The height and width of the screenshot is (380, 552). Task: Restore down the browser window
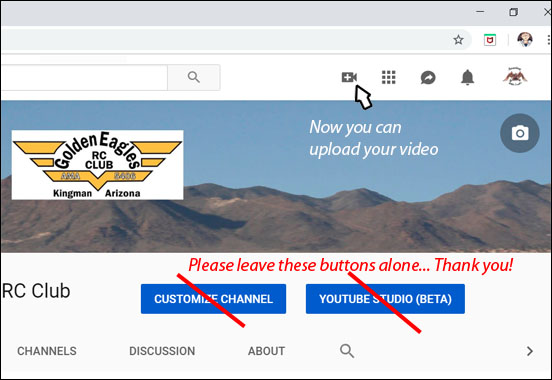tap(514, 12)
